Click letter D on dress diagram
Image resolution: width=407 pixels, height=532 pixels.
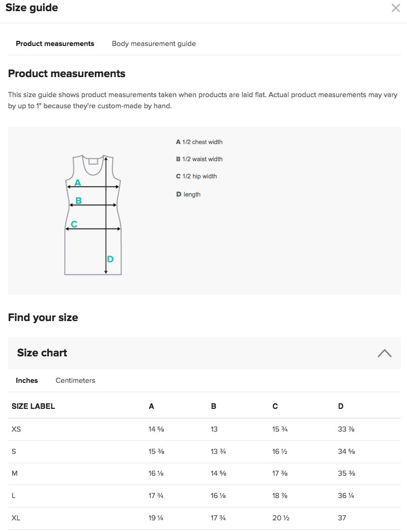point(110,259)
